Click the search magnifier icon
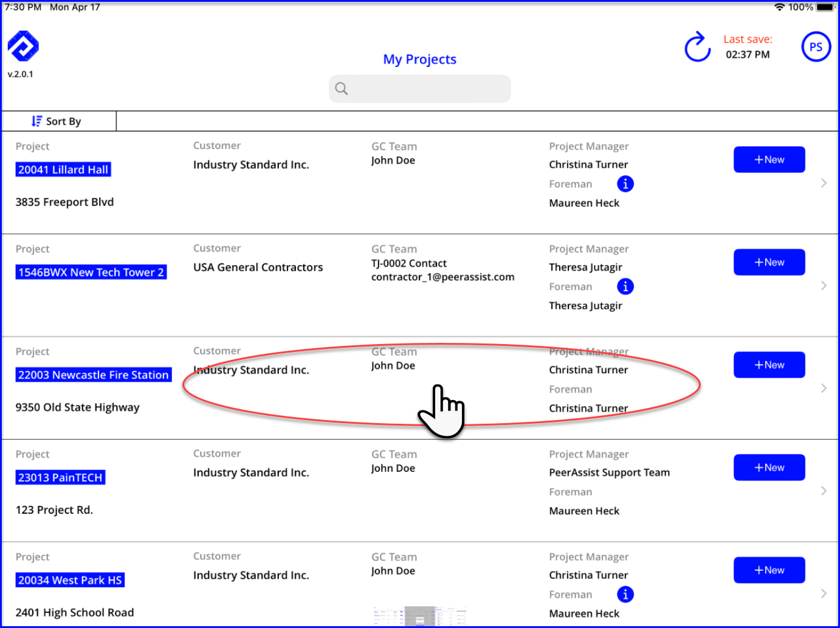Screen dimensions: 840x628 point(342,89)
